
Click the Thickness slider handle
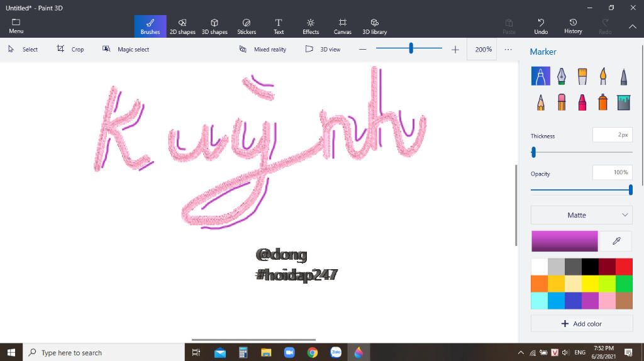coord(533,152)
